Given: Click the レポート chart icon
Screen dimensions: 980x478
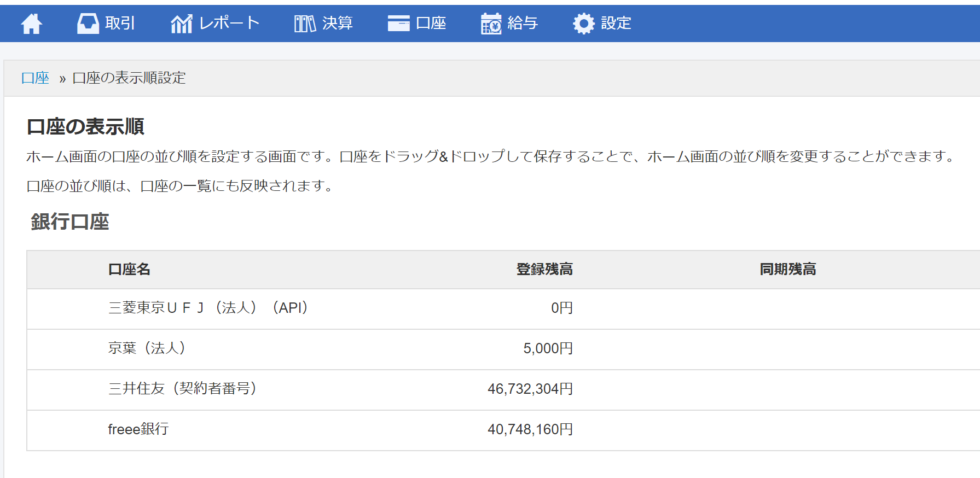Looking at the screenshot, I should (181, 24).
